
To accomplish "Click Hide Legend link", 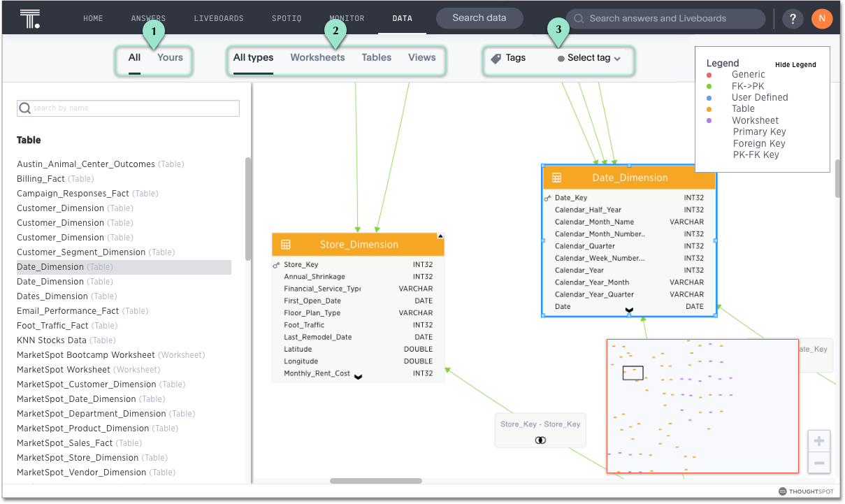I will pyautogui.click(x=795, y=65).
